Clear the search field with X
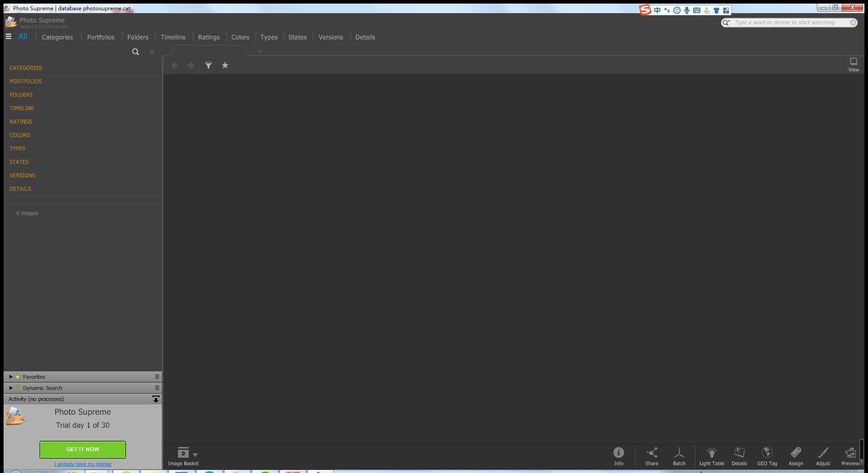This screenshot has height=473, width=868. click(x=853, y=22)
